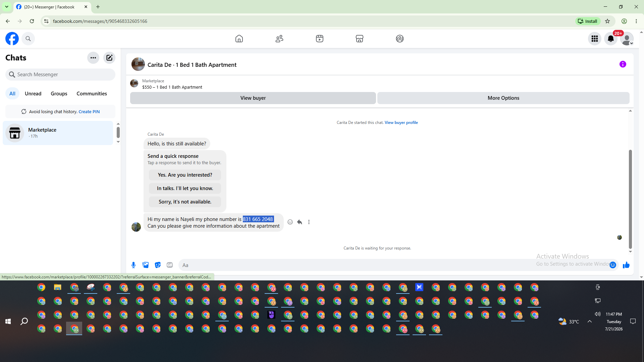This screenshot has height=362, width=644.
Task: Open Facebook search magnifier icon
Action: pyautogui.click(x=28, y=39)
